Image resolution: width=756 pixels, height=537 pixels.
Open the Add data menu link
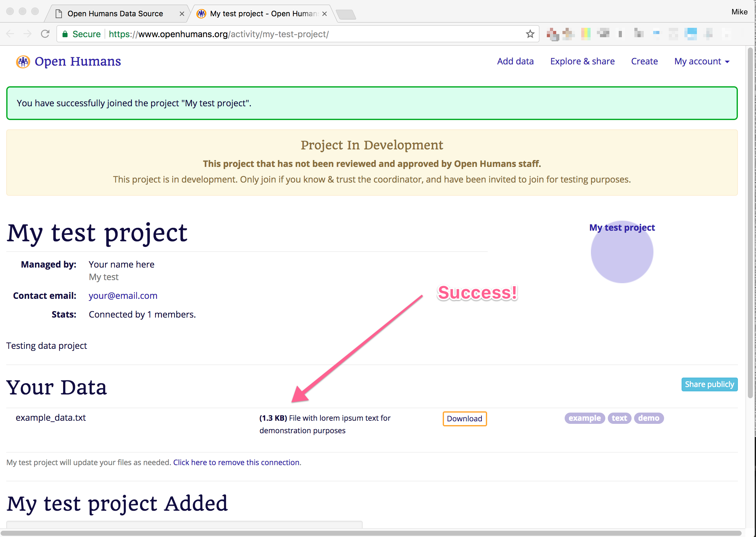tap(515, 61)
